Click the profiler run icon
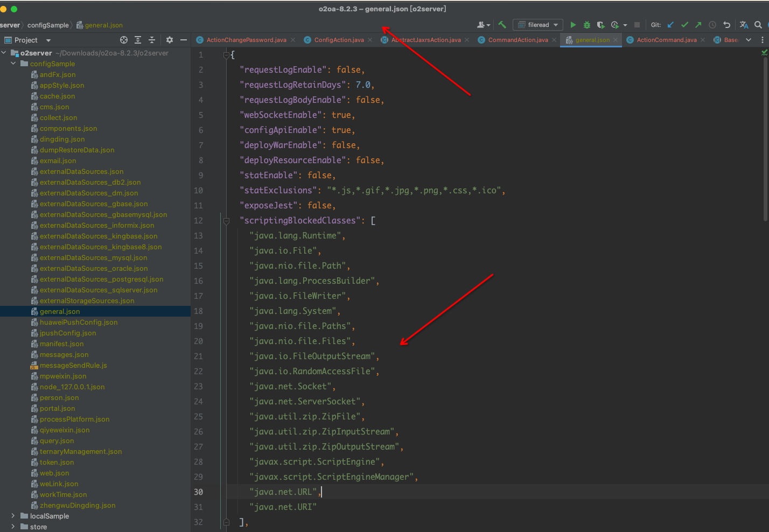The width and height of the screenshot is (769, 532). coord(615,25)
